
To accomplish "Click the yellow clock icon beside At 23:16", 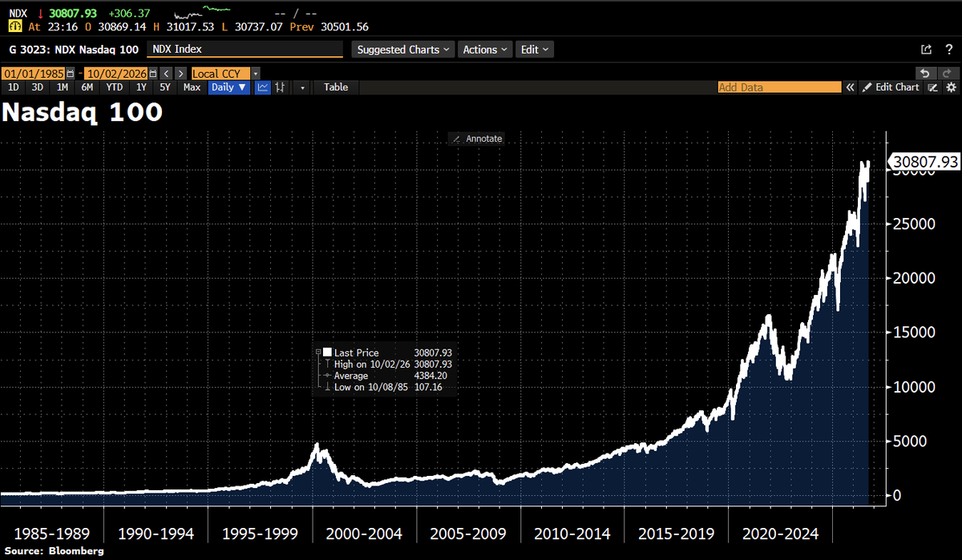I will (14, 26).
